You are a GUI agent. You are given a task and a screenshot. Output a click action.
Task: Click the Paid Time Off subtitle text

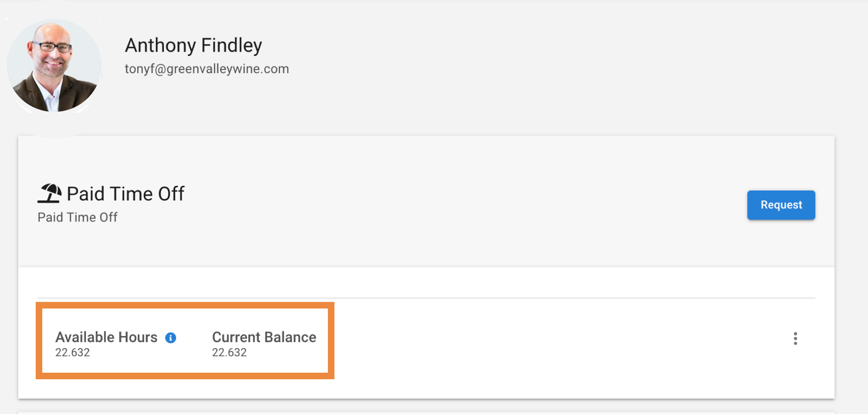tap(77, 217)
